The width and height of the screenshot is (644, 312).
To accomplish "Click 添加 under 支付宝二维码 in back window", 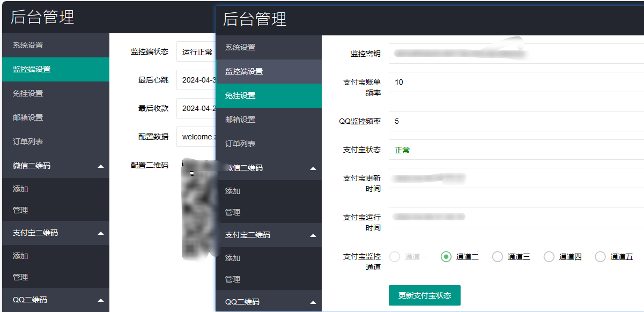I will point(55,256).
